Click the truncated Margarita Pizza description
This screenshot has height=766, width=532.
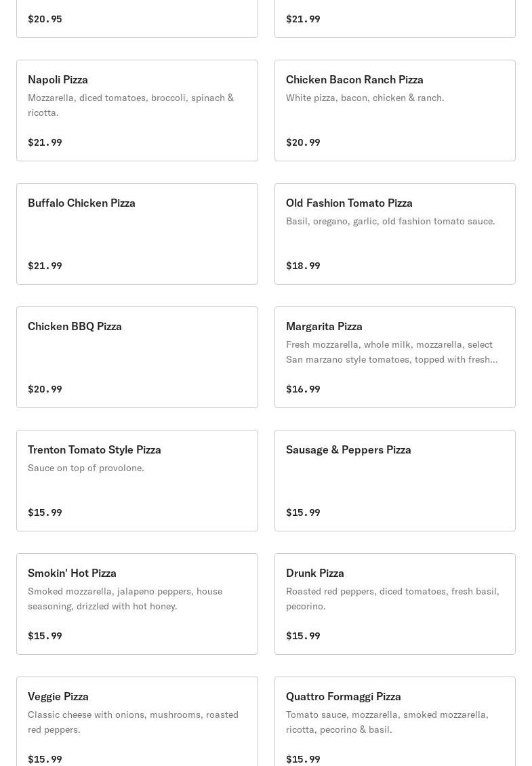391,352
